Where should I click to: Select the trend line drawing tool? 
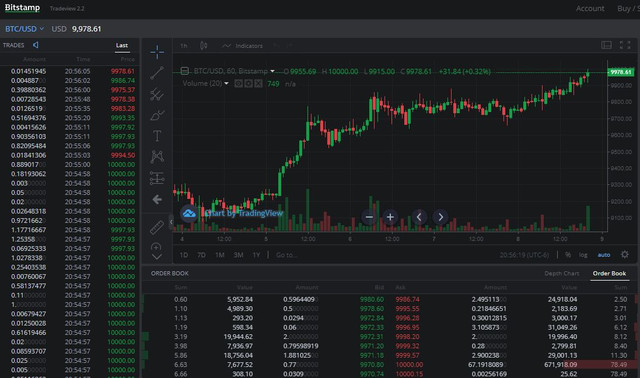(x=157, y=73)
